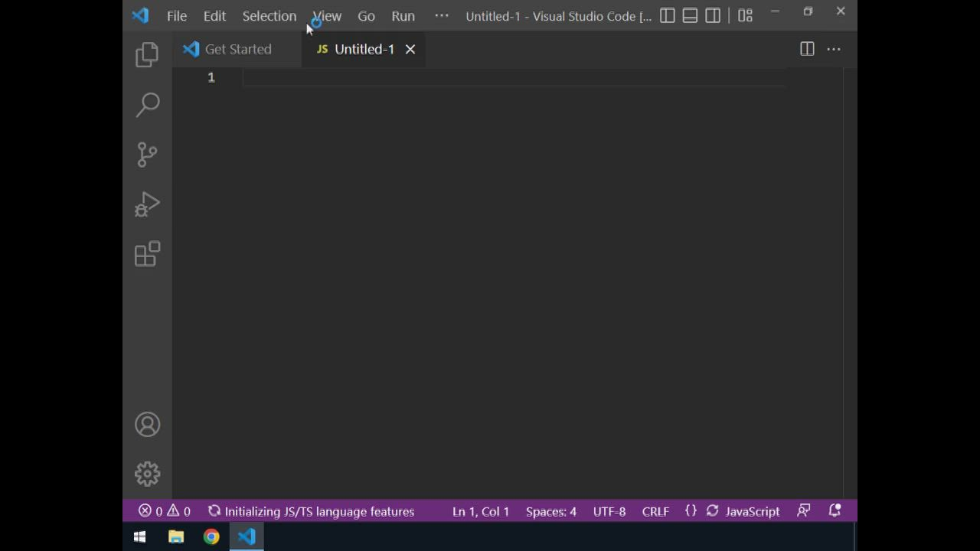Open the Manage gear icon
Viewport: 980px width, 551px height.
click(147, 474)
